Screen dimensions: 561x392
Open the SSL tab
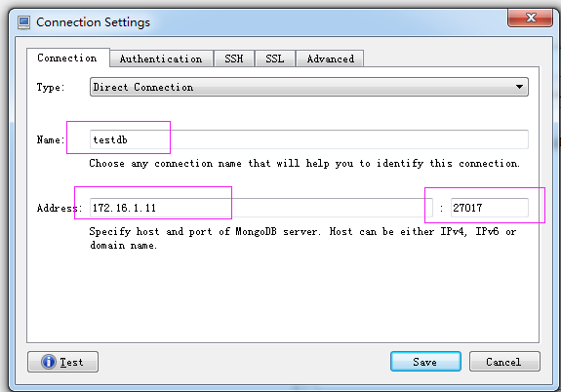[x=275, y=59]
